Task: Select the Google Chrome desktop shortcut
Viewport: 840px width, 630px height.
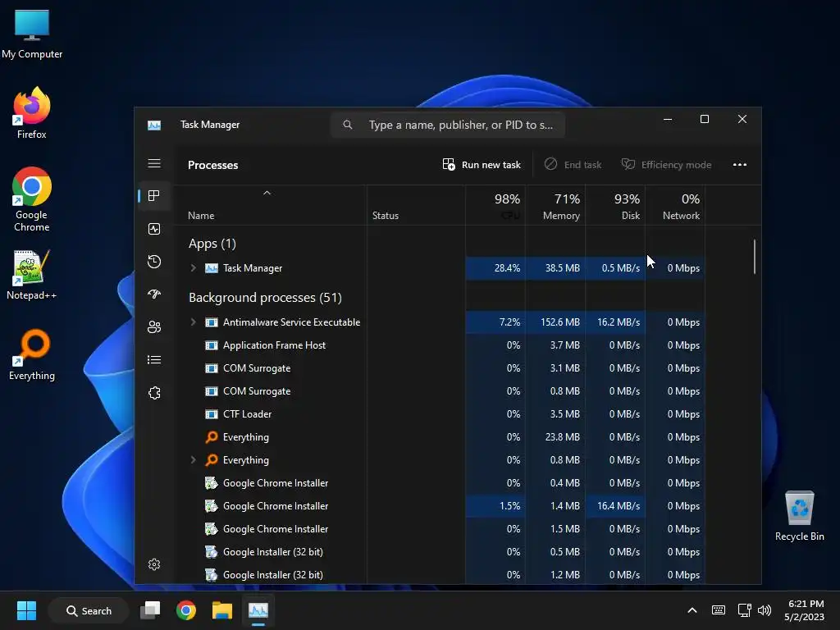Action: point(32,199)
